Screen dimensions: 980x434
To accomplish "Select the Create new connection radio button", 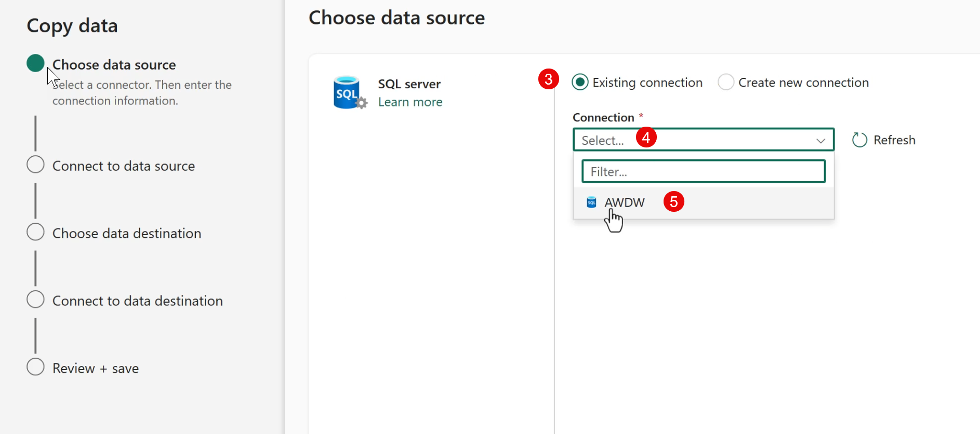I will (726, 83).
